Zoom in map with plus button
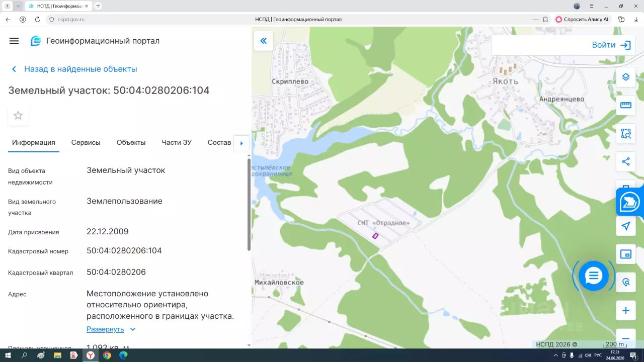 pyautogui.click(x=626, y=310)
